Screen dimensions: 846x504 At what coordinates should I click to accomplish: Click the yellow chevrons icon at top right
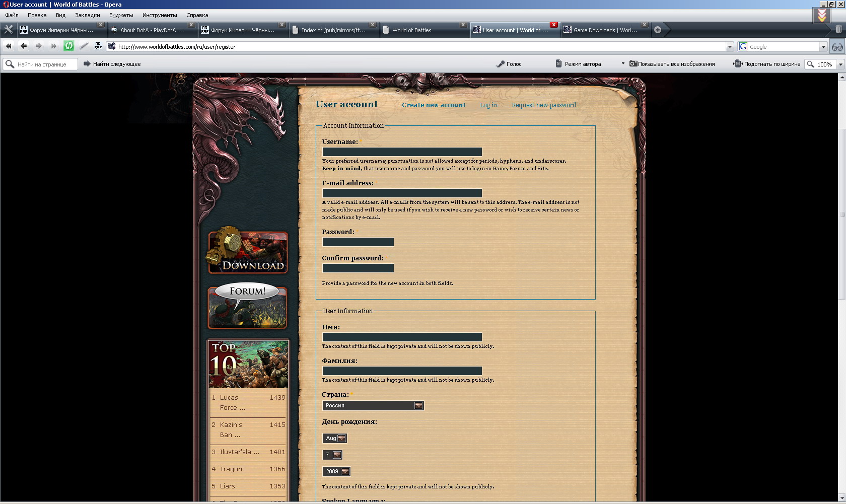click(x=822, y=15)
